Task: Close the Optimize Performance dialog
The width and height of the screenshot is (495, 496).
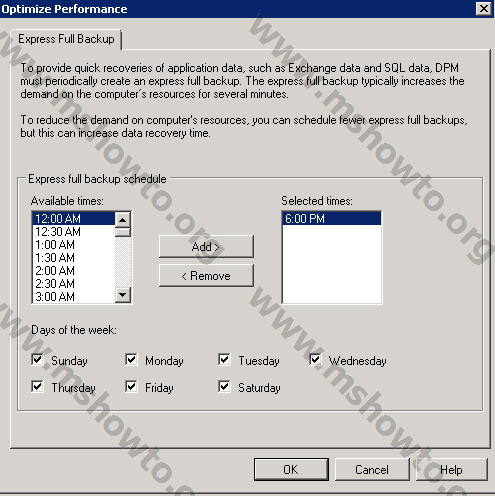Action: pyautogui.click(x=484, y=8)
